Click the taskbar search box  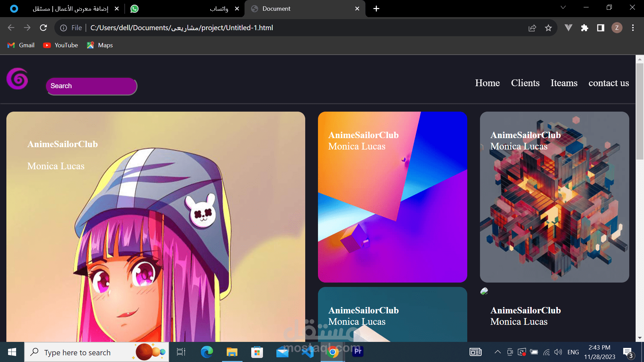click(97, 352)
